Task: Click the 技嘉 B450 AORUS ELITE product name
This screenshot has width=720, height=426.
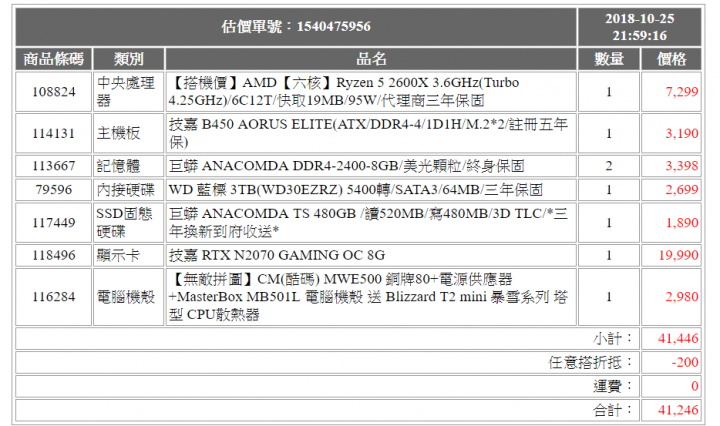Action: (368, 133)
